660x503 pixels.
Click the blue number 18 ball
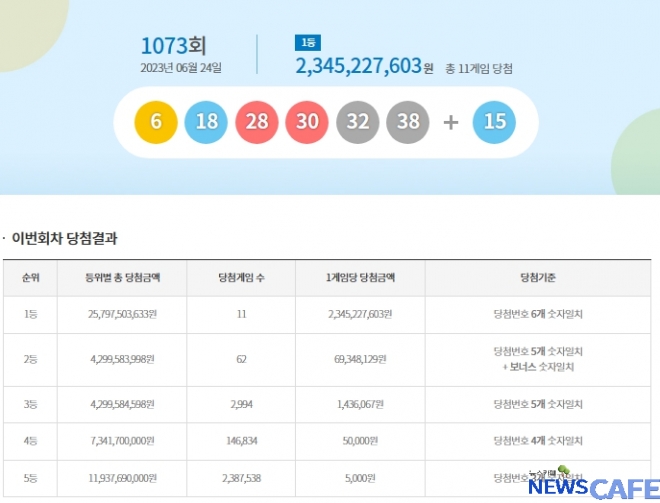[206, 122]
